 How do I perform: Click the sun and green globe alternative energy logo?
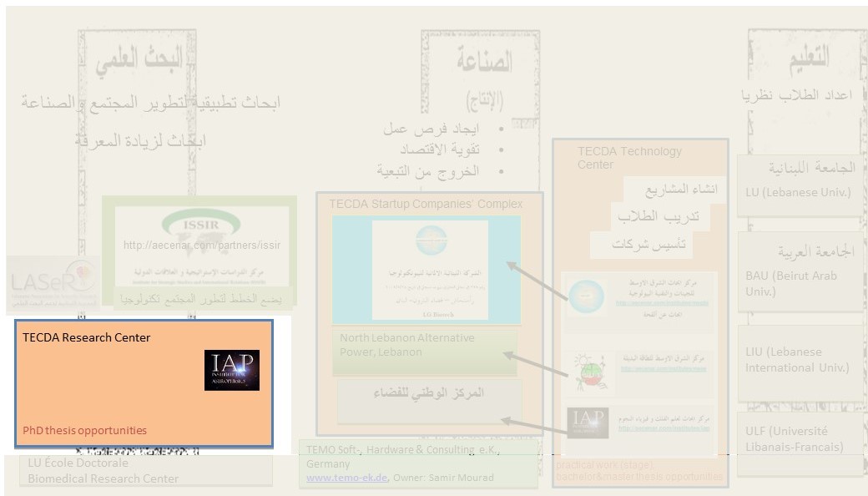pos(591,373)
